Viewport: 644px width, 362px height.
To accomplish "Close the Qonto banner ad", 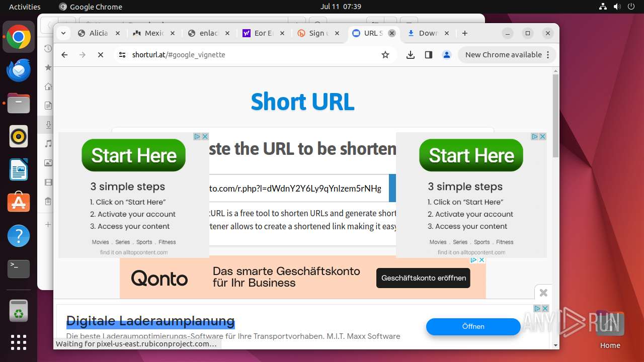I will tap(481, 260).
